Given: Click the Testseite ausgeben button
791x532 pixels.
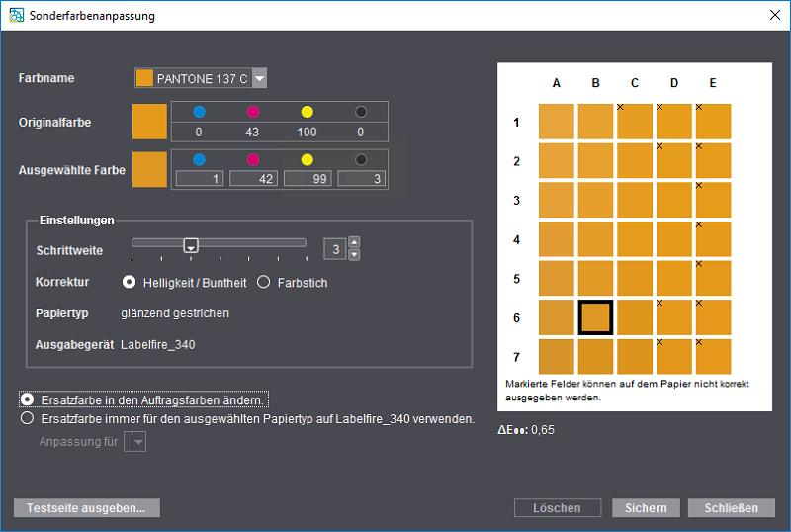Looking at the screenshot, I should (x=86, y=508).
